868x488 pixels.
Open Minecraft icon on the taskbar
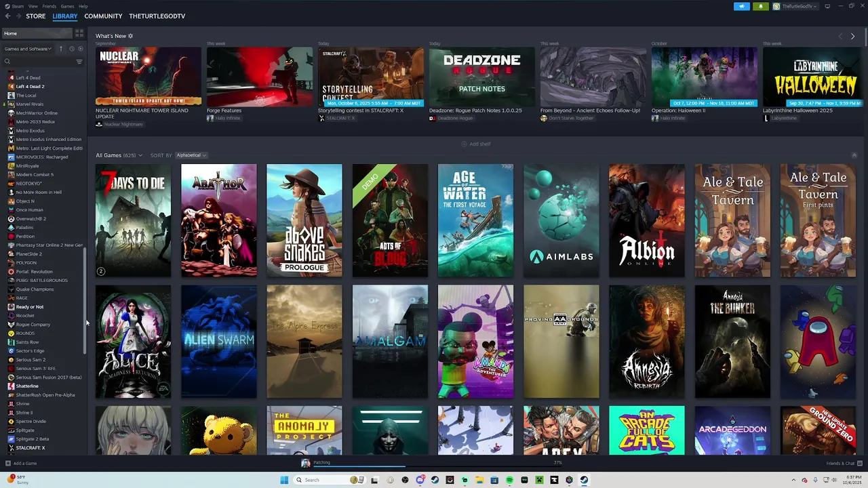[x=539, y=480]
